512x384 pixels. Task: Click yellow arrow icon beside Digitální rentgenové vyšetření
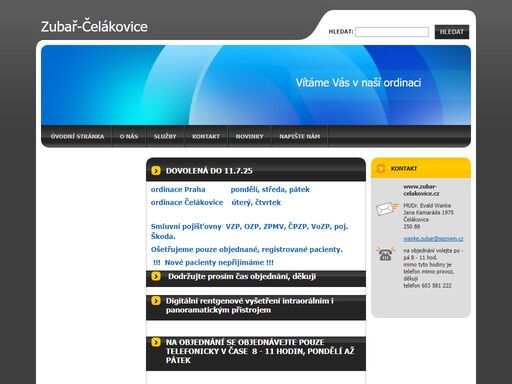(156, 301)
